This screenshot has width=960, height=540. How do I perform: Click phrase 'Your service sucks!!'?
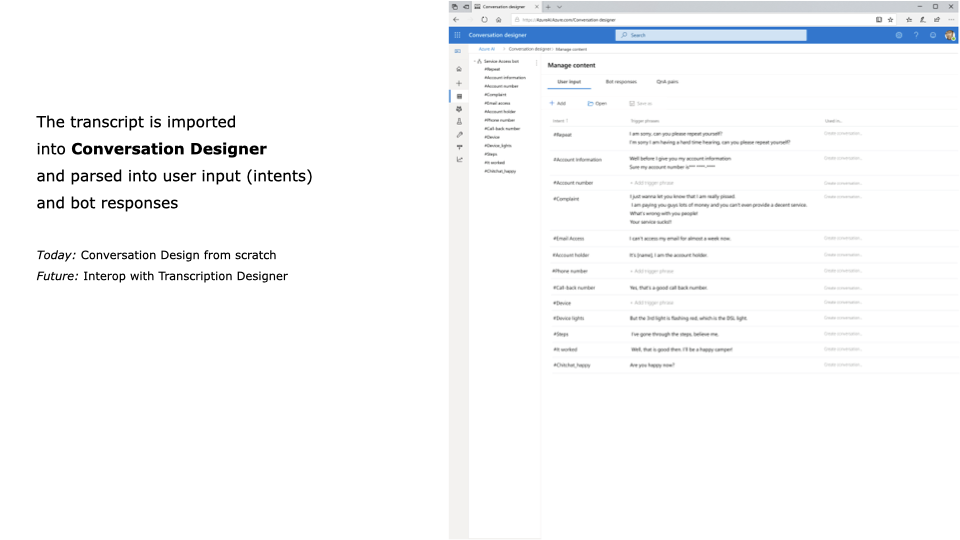[650, 222]
